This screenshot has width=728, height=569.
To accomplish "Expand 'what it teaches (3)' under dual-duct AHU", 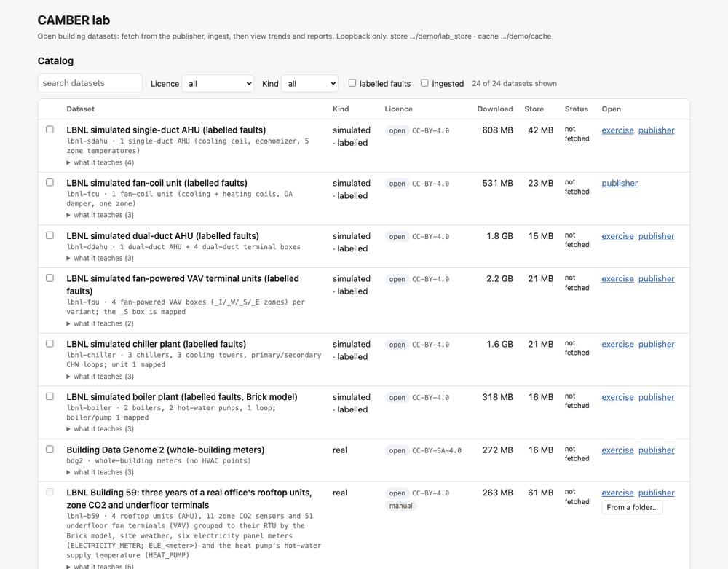I will tap(100, 258).
